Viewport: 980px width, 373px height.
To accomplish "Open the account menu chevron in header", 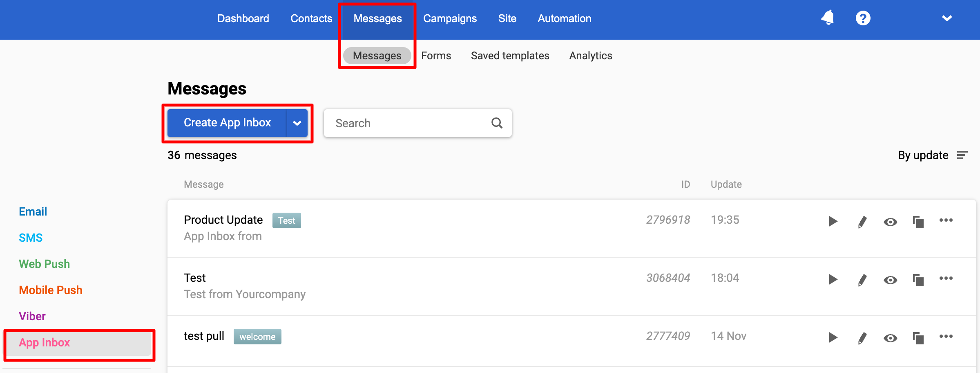I will pos(947,18).
